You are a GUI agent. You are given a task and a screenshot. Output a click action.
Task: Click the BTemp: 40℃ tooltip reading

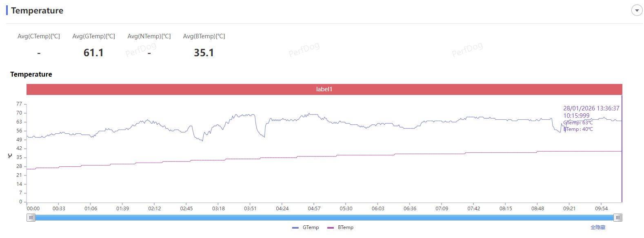pyautogui.click(x=579, y=129)
